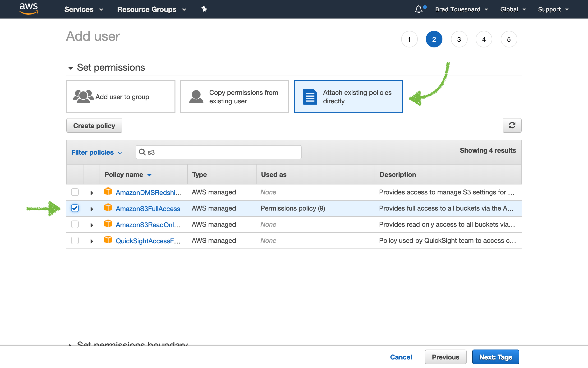Click the orange policy icon for AmazonS3FullAccess

click(x=108, y=208)
